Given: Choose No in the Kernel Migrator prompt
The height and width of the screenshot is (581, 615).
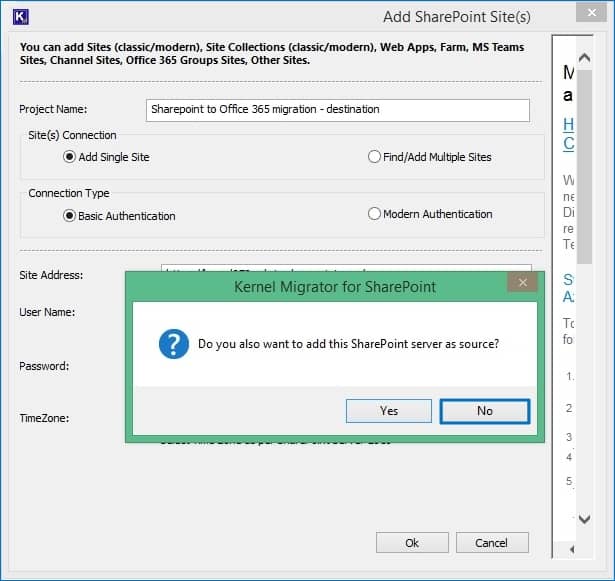Looking at the screenshot, I should [485, 411].
